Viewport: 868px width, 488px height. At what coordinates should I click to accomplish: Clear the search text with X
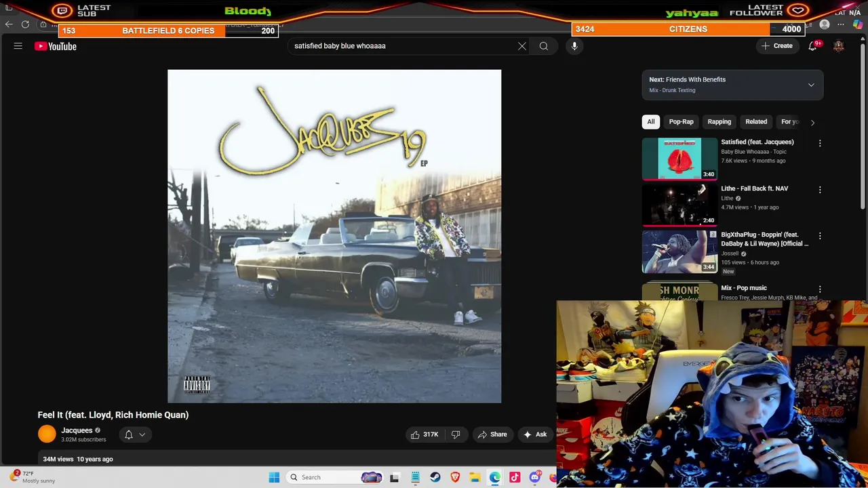tap(522, 46)
